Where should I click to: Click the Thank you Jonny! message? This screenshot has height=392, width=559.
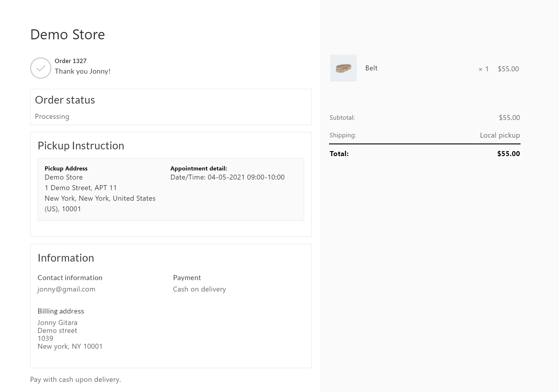(82, 71)
